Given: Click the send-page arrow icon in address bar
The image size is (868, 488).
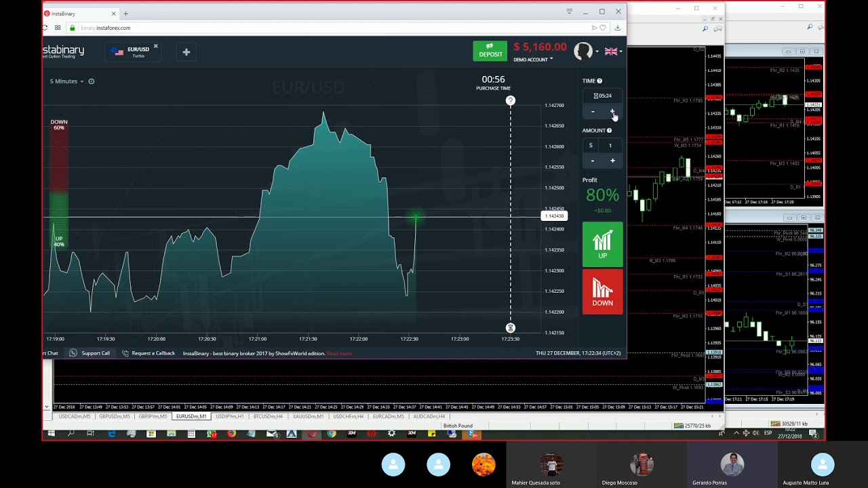Looking at the screenshot, I should pos(594,28).
